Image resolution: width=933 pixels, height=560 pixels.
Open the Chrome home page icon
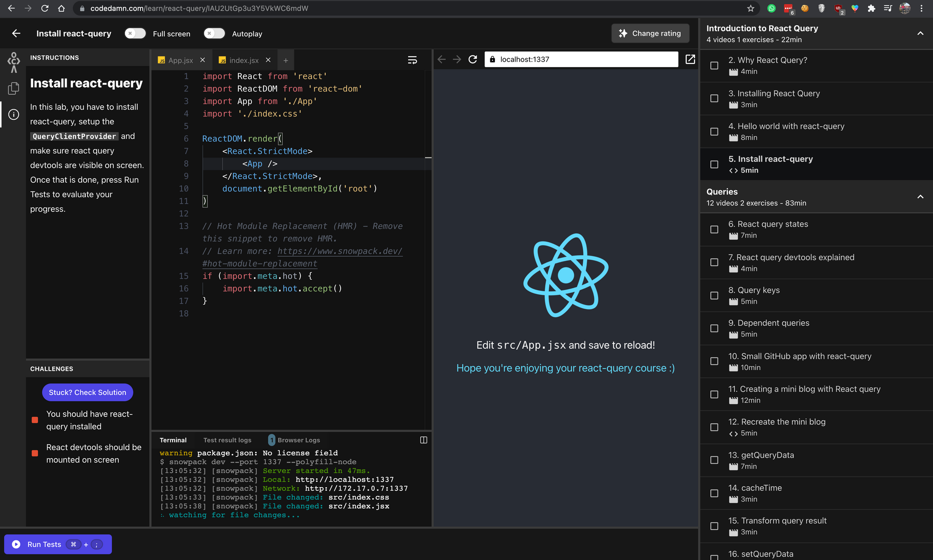(61, 8)
